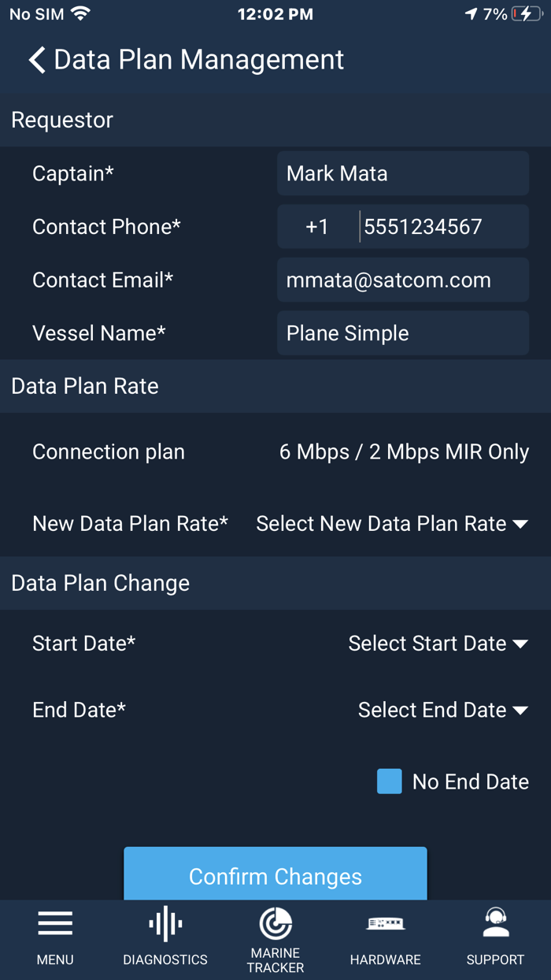551x980 pixels.
Task: Click the 12:02 PM clock in the status bar
Action: (275, 13)
